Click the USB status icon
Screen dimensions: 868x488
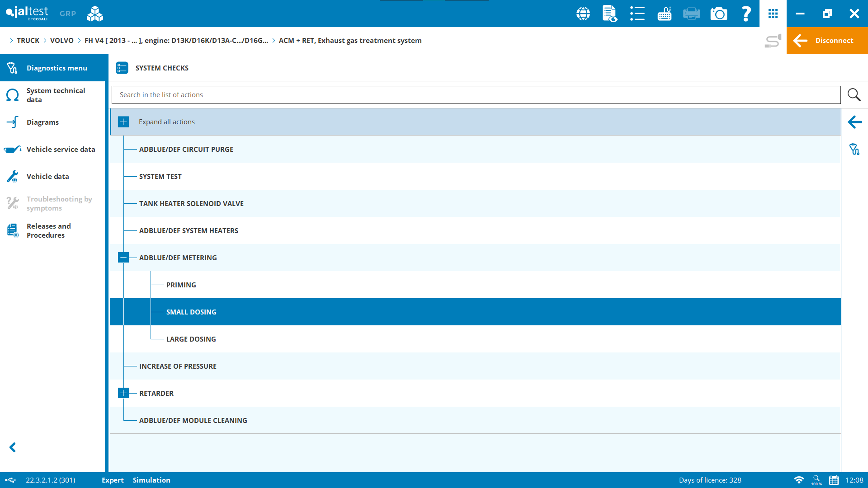click(x=10, y=480)
